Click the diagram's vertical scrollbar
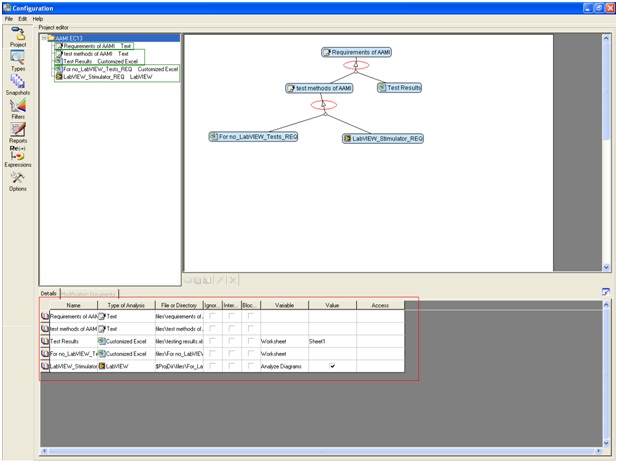 (x=605, y=150)
